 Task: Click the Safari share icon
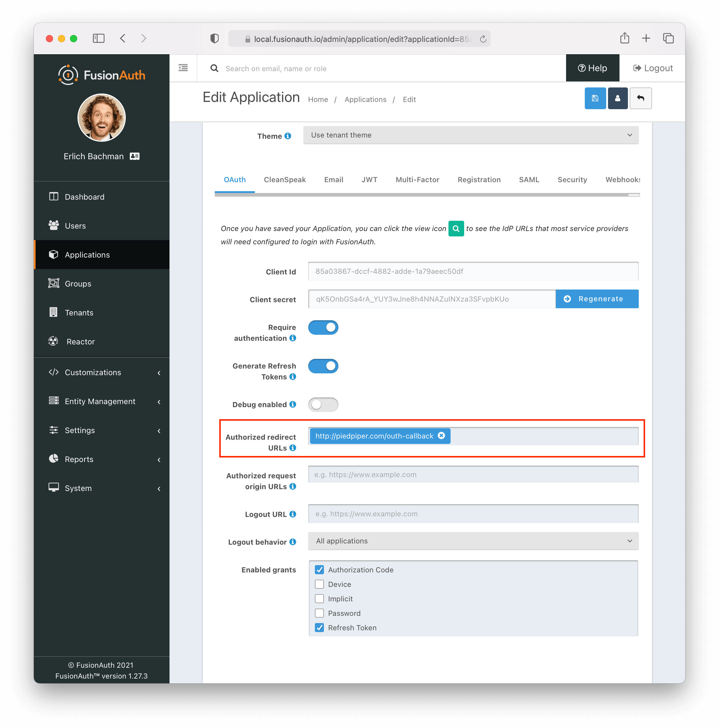[624, 38]
